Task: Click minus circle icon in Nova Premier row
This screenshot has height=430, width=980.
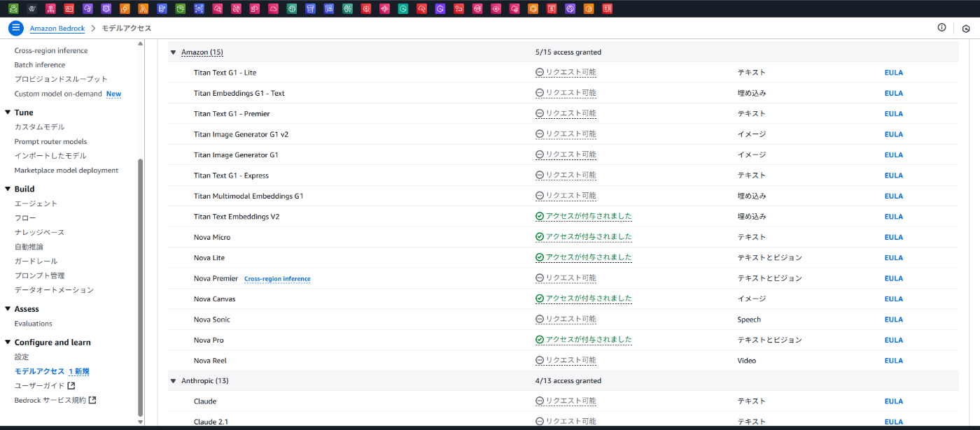Action: tap(540, 278)
